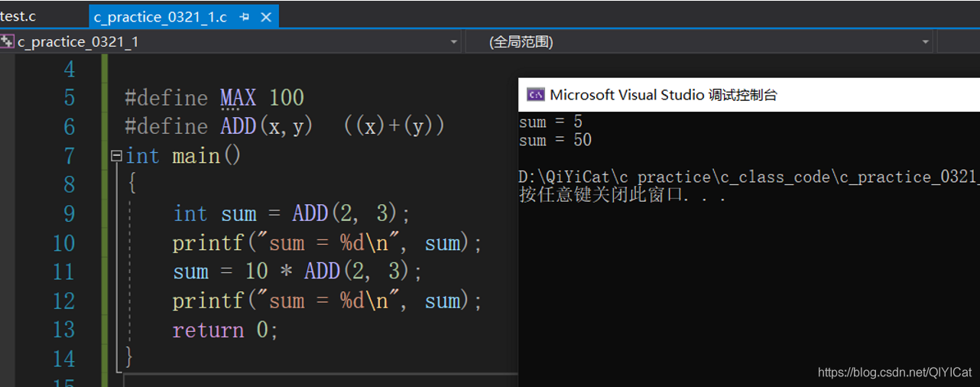Click the closing brace on line 14
980x387 pixels.
pos(129,357)
